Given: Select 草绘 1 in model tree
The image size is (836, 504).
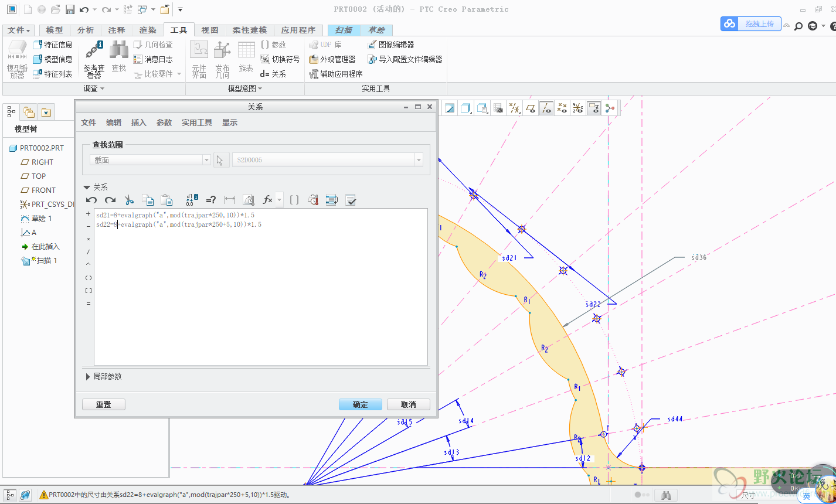Looking at the screenshot, I should [x=36, y=218].
